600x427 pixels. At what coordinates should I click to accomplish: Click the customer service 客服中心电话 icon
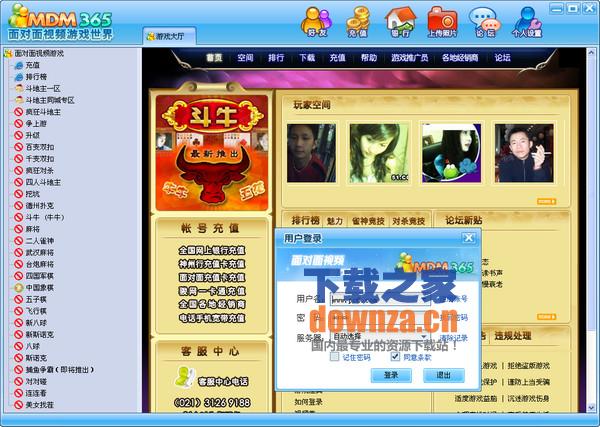point(186,377)
